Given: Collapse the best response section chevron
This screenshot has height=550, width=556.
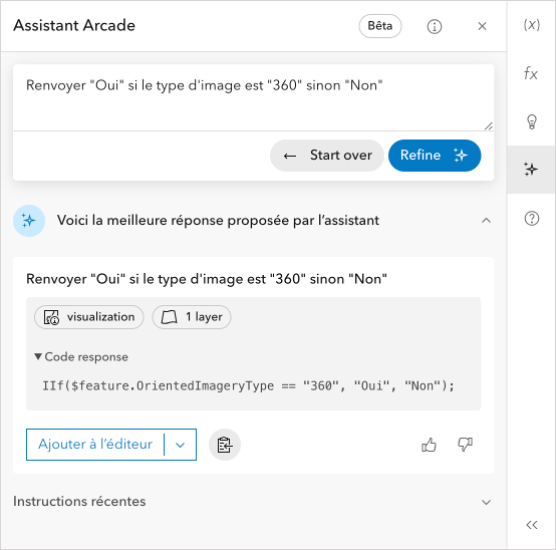Looking at the screenshot, I should 486,221.
